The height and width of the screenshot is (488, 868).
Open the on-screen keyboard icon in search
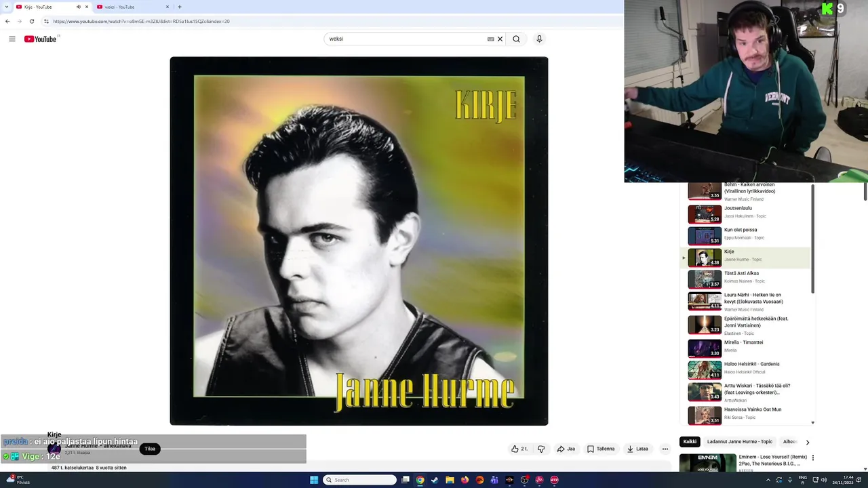[x=491, y=39]
